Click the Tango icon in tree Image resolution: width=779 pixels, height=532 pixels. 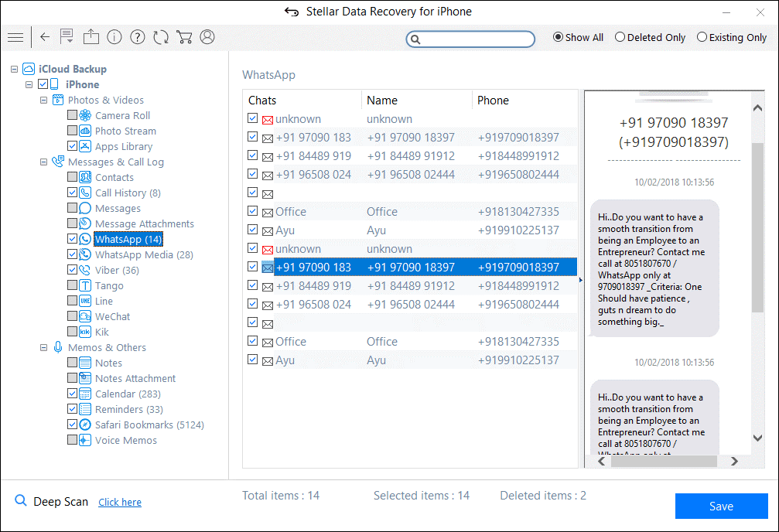[85, 285]
